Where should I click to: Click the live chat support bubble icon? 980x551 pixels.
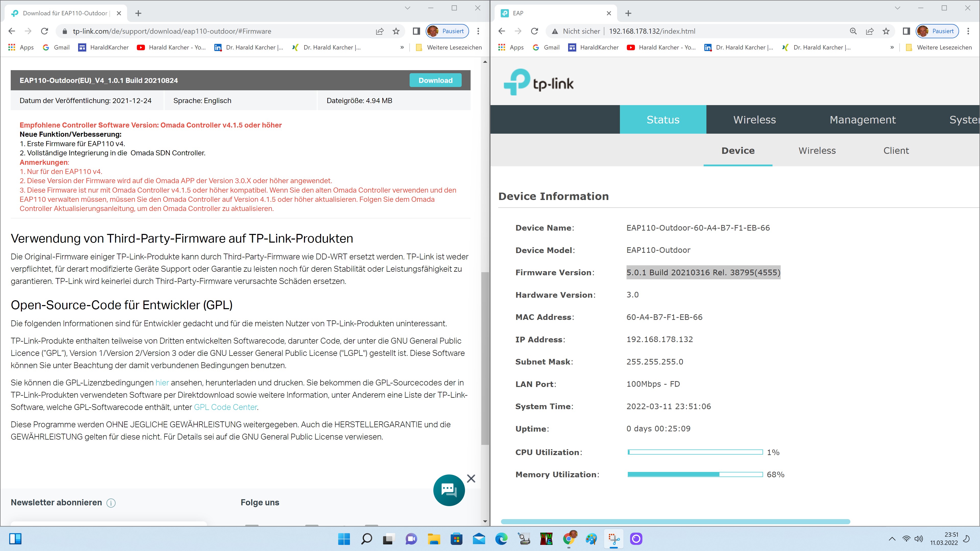point(449,490)
